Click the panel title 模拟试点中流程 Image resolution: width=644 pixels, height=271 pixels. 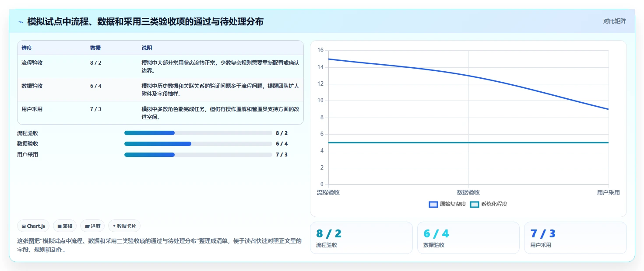[145, 21]
